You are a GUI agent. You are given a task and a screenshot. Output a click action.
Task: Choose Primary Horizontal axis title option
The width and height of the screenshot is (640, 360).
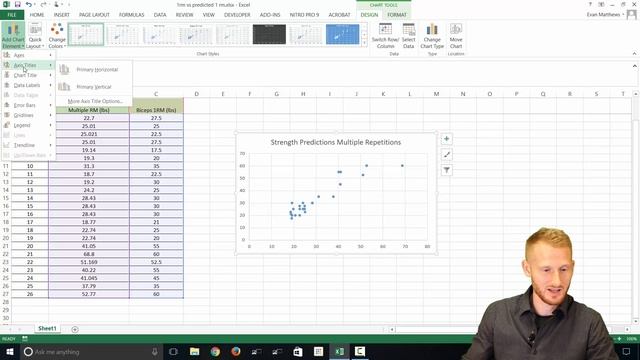click(94, 70)
